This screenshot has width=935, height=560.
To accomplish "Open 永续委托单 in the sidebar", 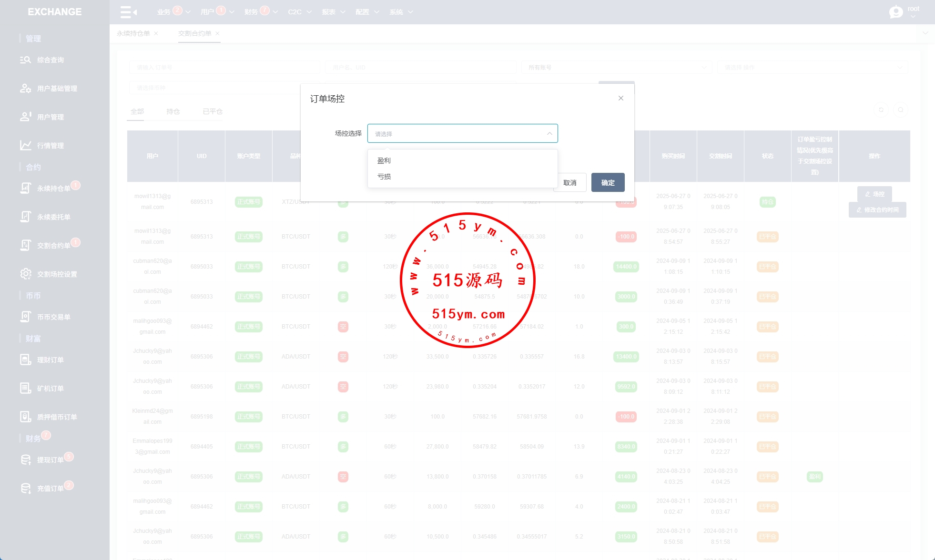I will click(x=53, y=217).
